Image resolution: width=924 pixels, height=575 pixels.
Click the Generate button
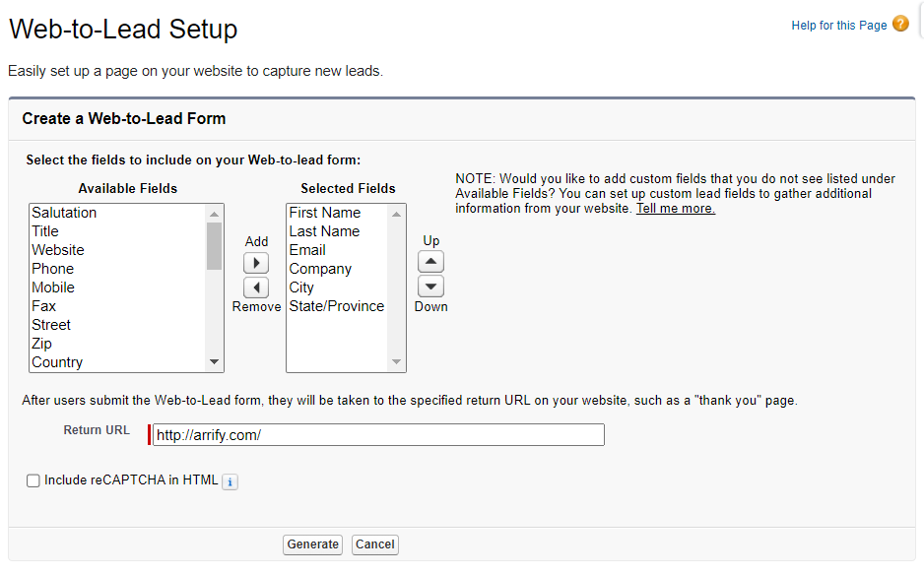[312, 544]
